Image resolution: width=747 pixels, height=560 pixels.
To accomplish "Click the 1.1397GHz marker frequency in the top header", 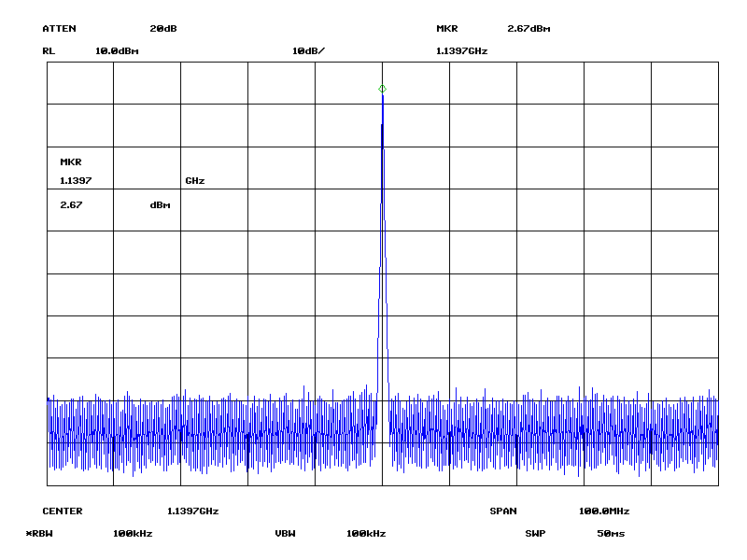I will [461, 51].
